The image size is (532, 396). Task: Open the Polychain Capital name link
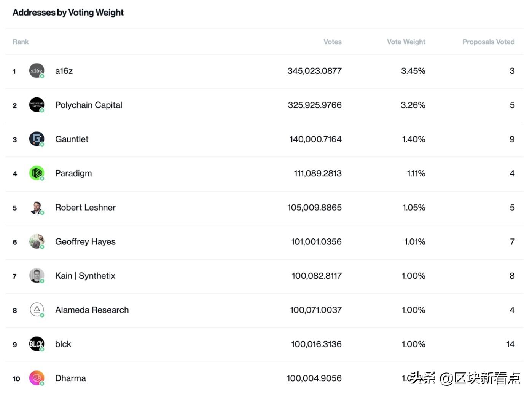click(89, 105)
